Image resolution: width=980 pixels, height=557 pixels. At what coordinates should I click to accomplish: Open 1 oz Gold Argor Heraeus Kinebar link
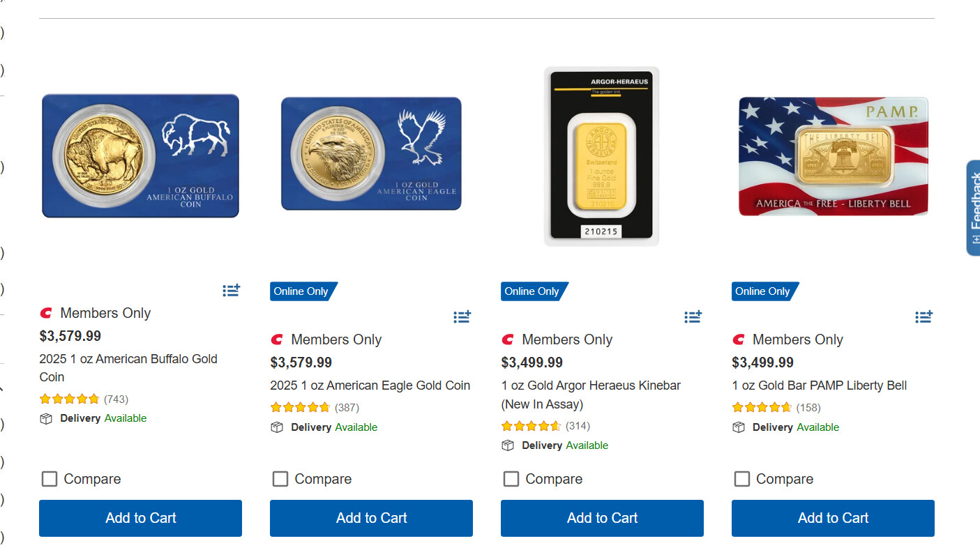[x=590, y=386]
